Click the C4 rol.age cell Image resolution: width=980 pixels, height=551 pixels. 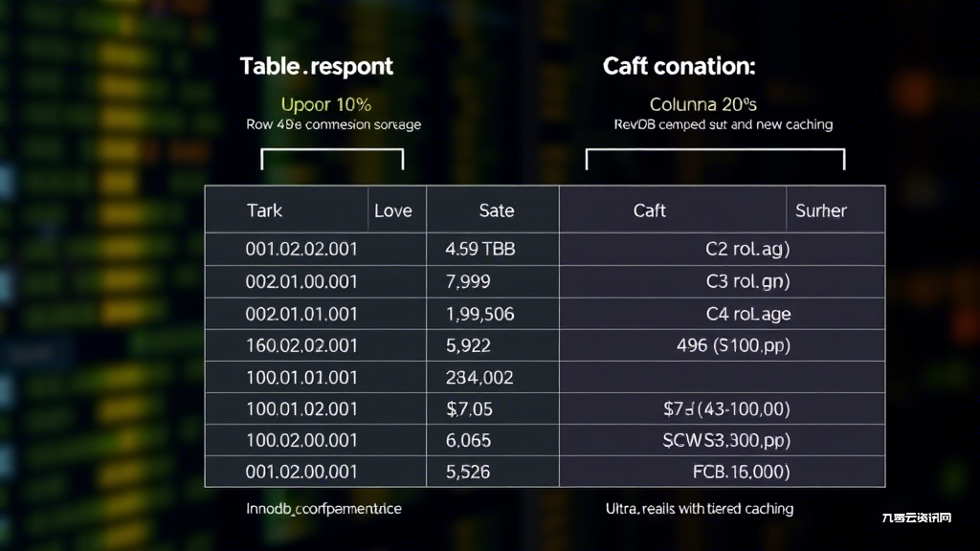[x=748, y=314]
